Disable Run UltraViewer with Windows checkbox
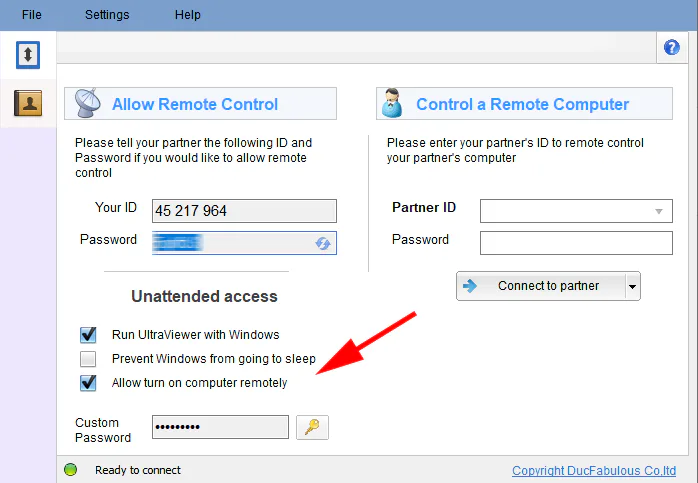Viewport: 698px width, 483px height. (x=89, y=335)
